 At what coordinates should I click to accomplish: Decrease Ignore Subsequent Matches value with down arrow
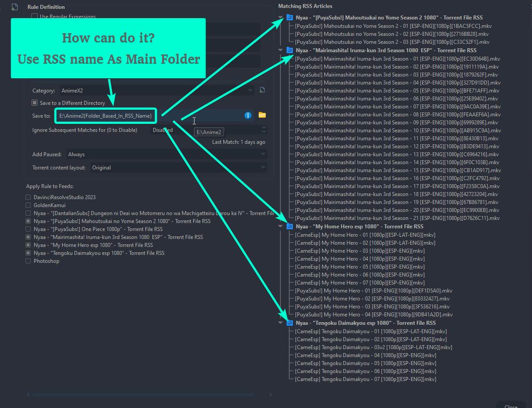pyautogui.click(x=264, y=132)
